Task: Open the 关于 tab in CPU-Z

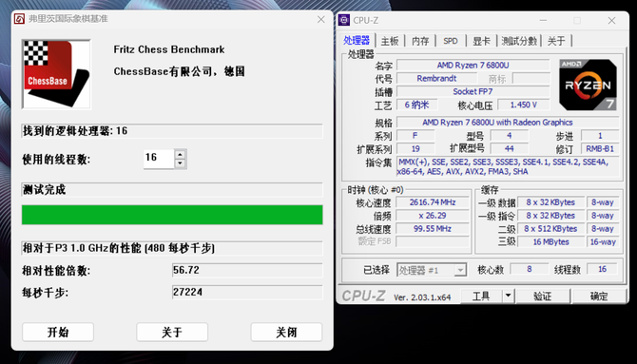Action: tap(556, 41)
